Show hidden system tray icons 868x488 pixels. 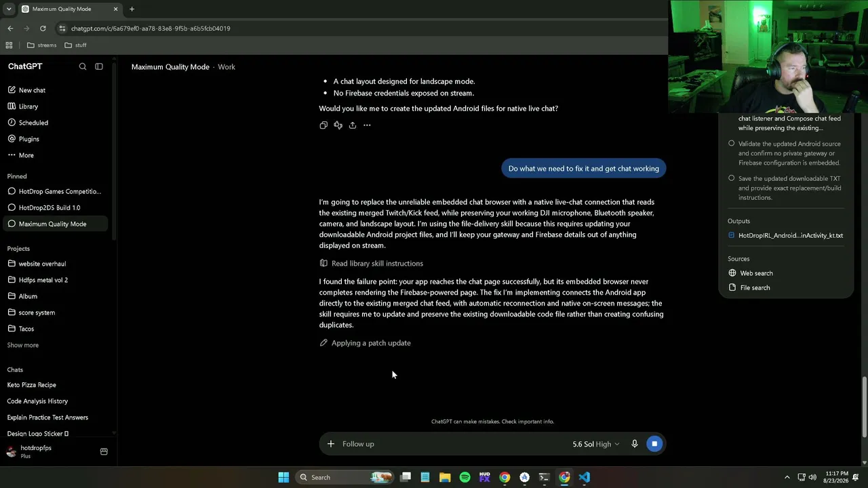[x=787, y=477]
